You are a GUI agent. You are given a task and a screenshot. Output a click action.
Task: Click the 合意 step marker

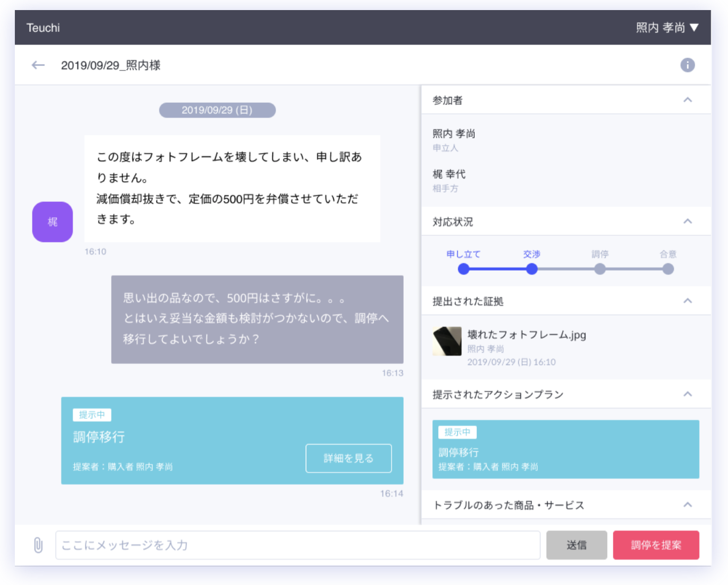tap(668, 269)
